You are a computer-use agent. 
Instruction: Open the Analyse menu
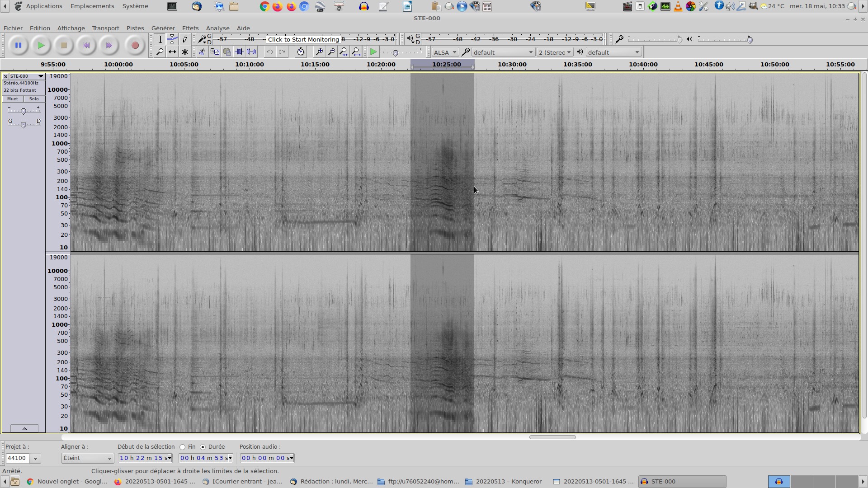click(x=217, y=28)
